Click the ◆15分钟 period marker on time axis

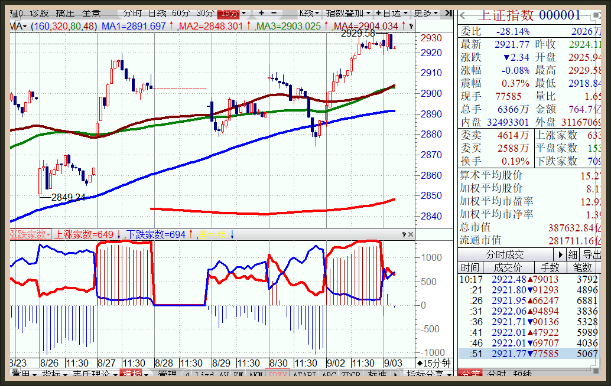[433, 363]
